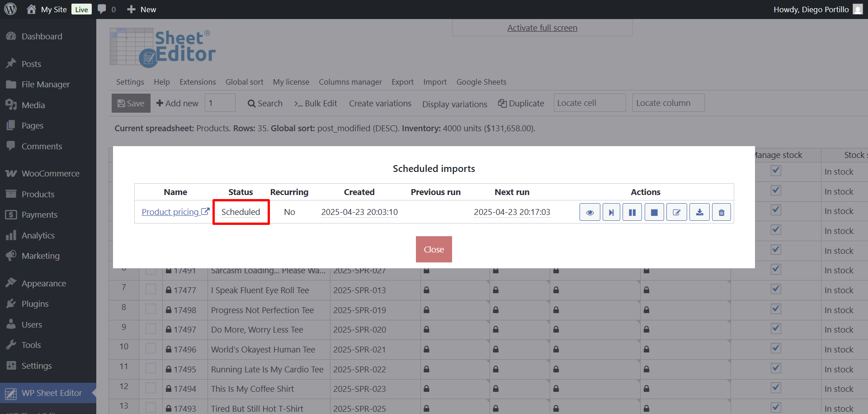Pause the Product pricing import
The image size is (868, 414).
coord(632,212)
